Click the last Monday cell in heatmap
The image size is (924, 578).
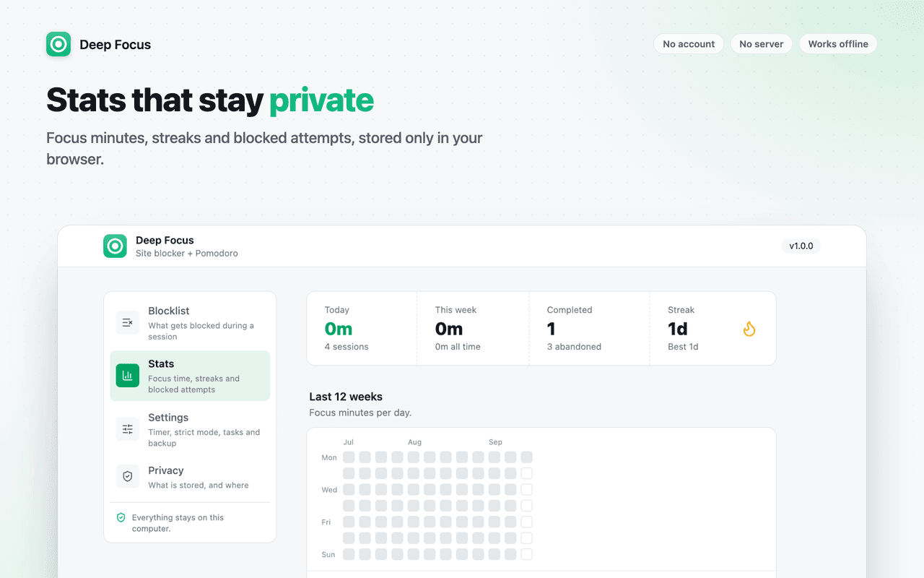click(526, 457)
